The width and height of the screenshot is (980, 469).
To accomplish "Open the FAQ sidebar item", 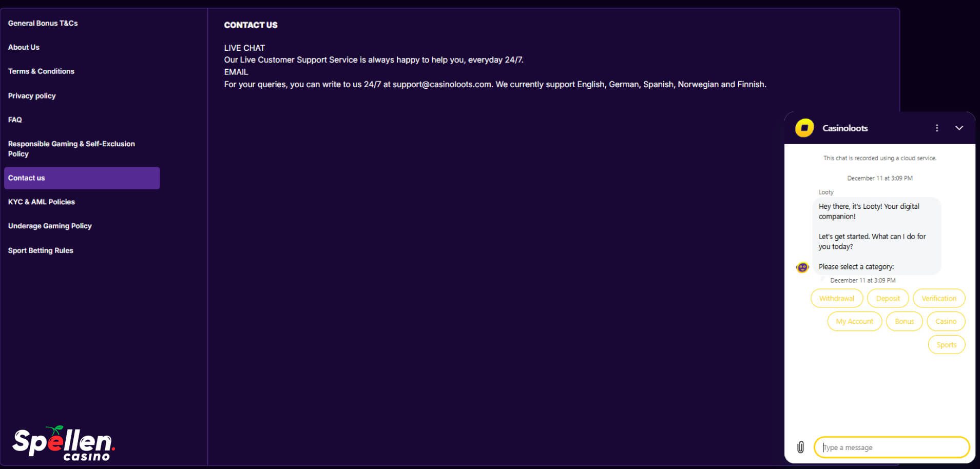I will pos(15,120).
